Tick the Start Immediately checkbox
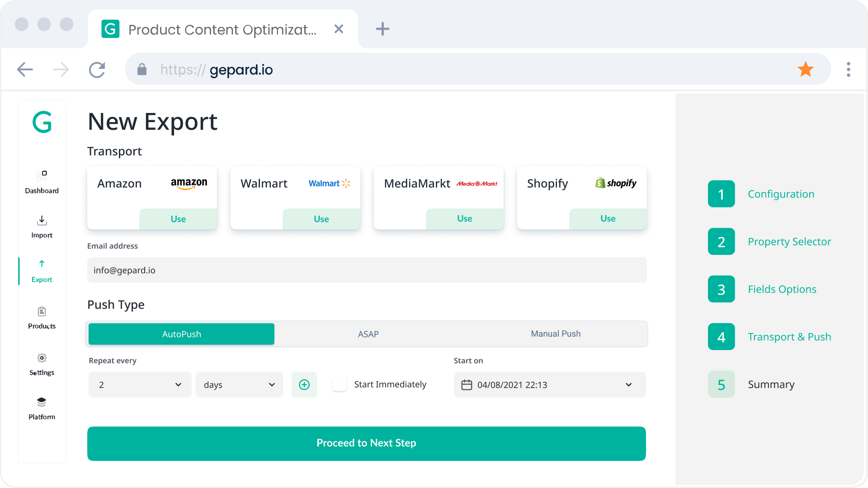The height and width of the screenshot is (488, 868). (340, 385)
